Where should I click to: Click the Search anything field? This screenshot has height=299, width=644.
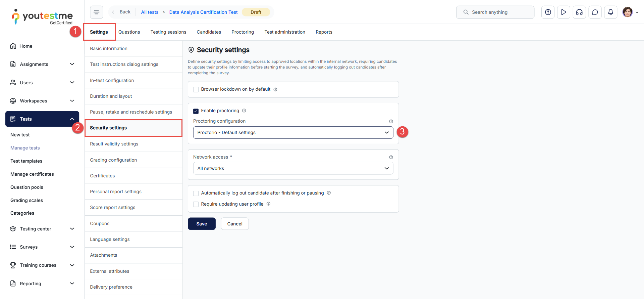tap(495, 12)
